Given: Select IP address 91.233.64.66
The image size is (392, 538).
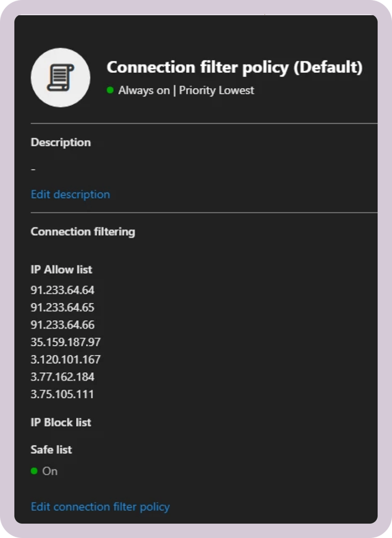Looking at the screenshot, I should (x=63, y=325).
